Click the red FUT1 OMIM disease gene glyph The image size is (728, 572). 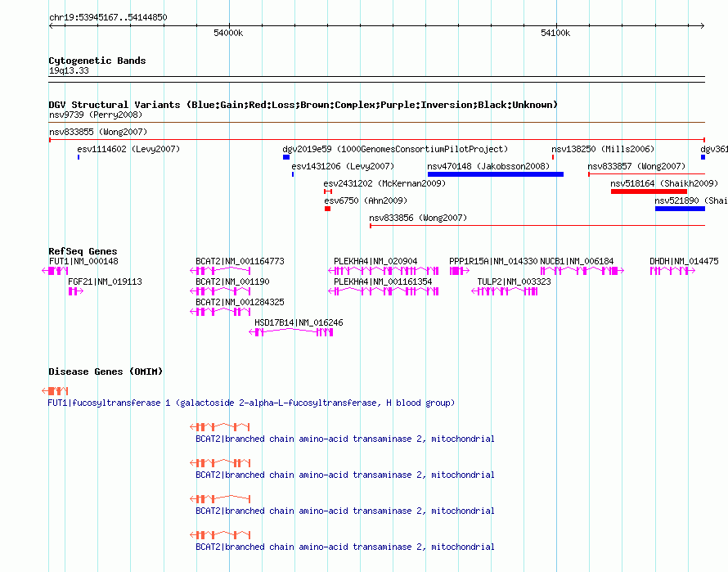coord(55,391)
